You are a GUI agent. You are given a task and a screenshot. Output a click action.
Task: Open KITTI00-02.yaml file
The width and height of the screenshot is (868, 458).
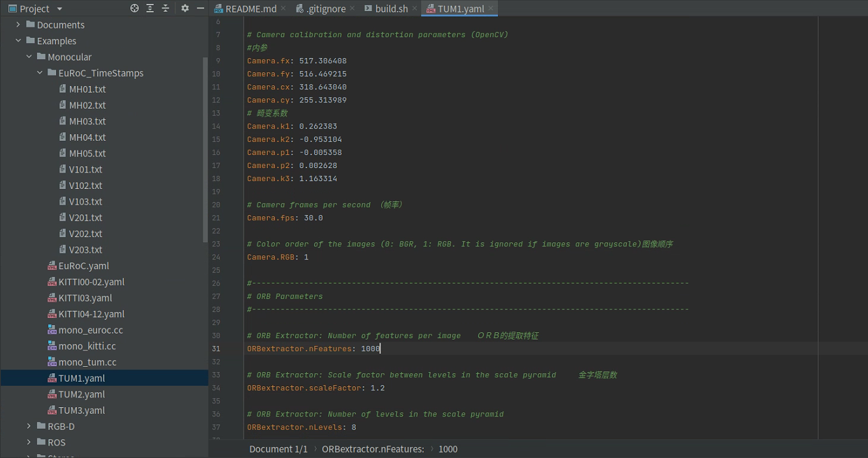[91, 281]
